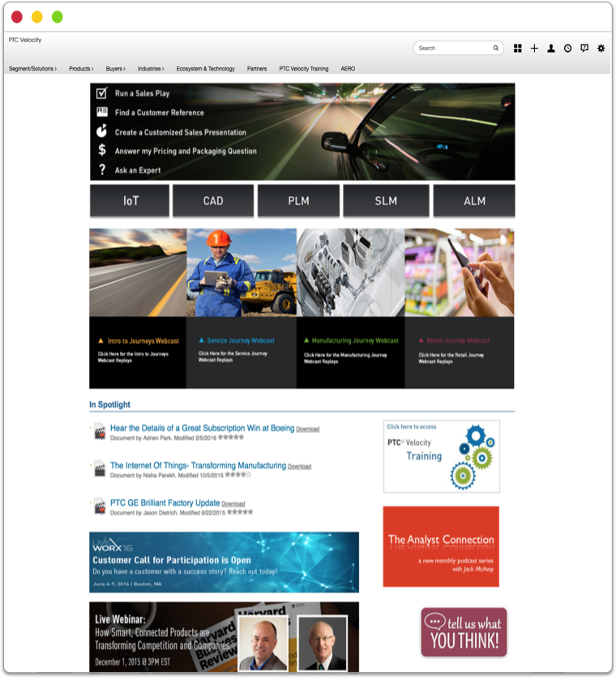
Task: Click the ALM button
Action: tap(474, 201)
